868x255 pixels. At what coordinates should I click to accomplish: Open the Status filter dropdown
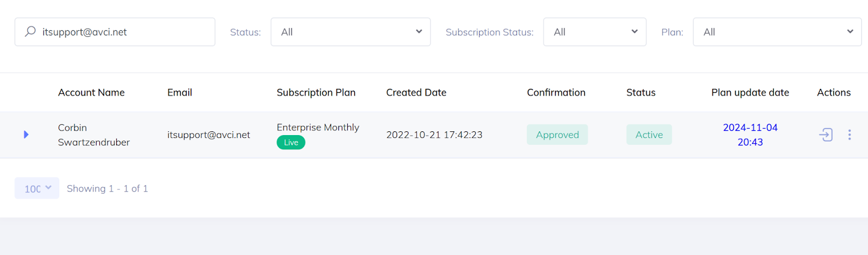click(350, 32)
